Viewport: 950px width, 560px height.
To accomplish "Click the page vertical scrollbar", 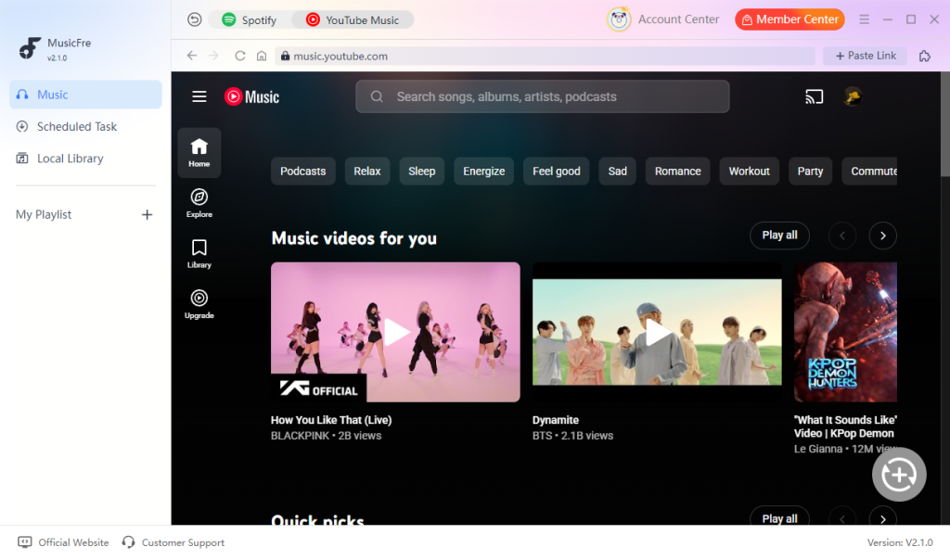I will pos(945,124).
